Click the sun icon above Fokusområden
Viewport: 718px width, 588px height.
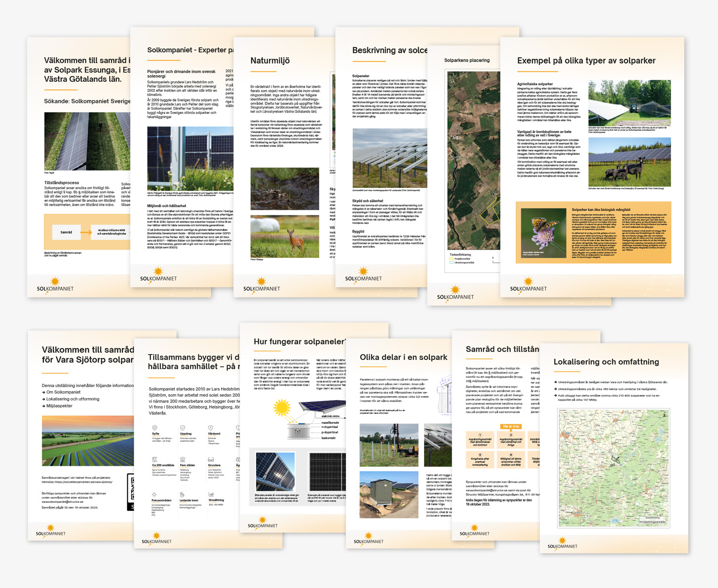pos(154,495)
